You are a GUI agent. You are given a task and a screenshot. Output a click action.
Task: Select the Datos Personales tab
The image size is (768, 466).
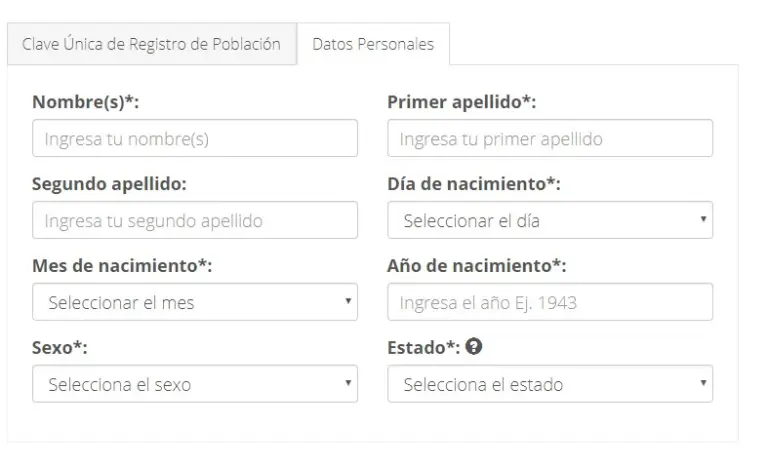(x=373, y=45)
